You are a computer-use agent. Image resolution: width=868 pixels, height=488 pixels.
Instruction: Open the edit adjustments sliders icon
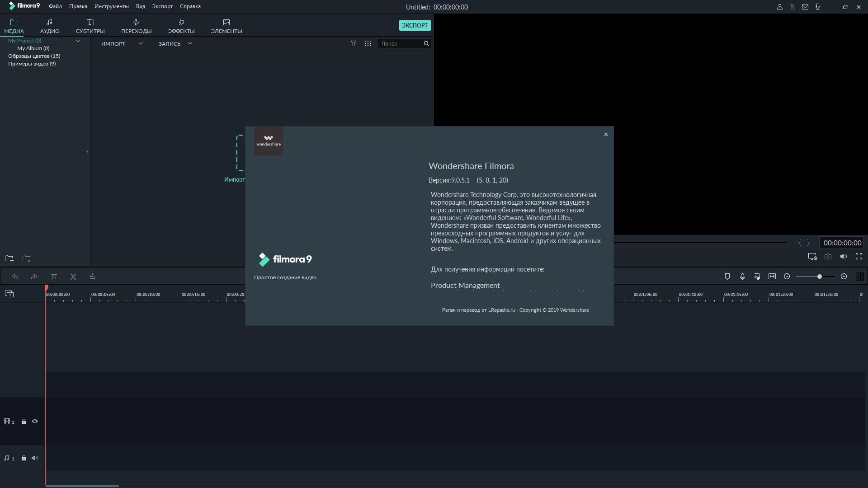(93, 277)
